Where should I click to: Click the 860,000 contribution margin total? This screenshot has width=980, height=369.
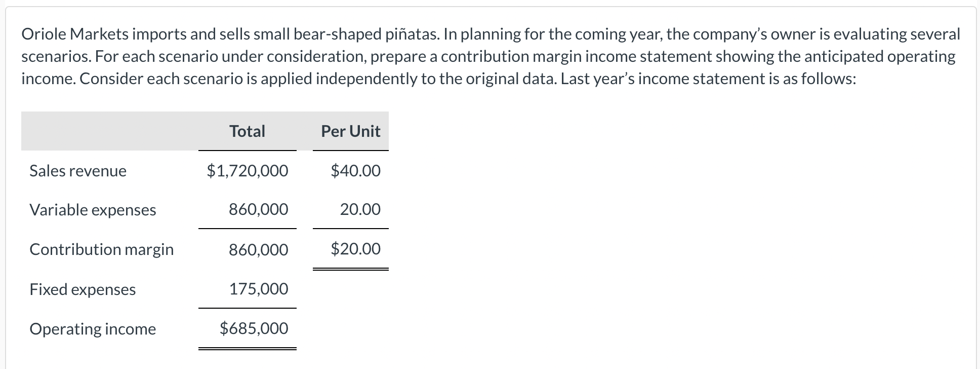tap(259, 249)
